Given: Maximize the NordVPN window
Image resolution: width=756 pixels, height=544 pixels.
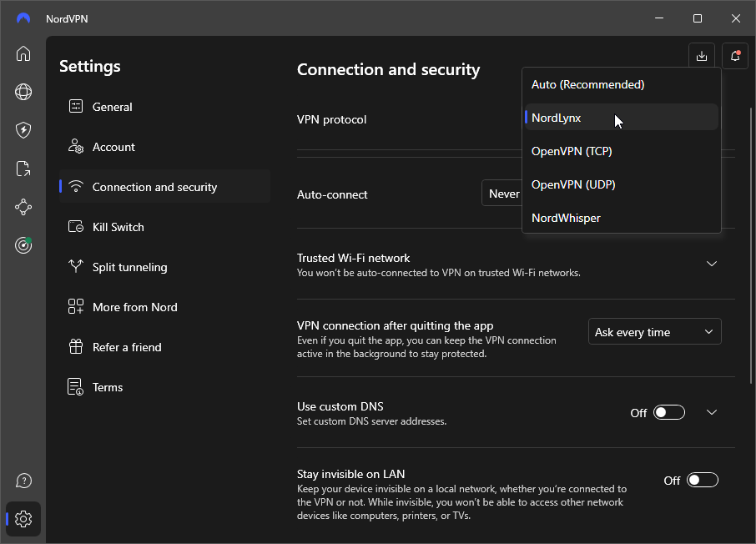Looking at the screenshot, I should coord(698,18).
